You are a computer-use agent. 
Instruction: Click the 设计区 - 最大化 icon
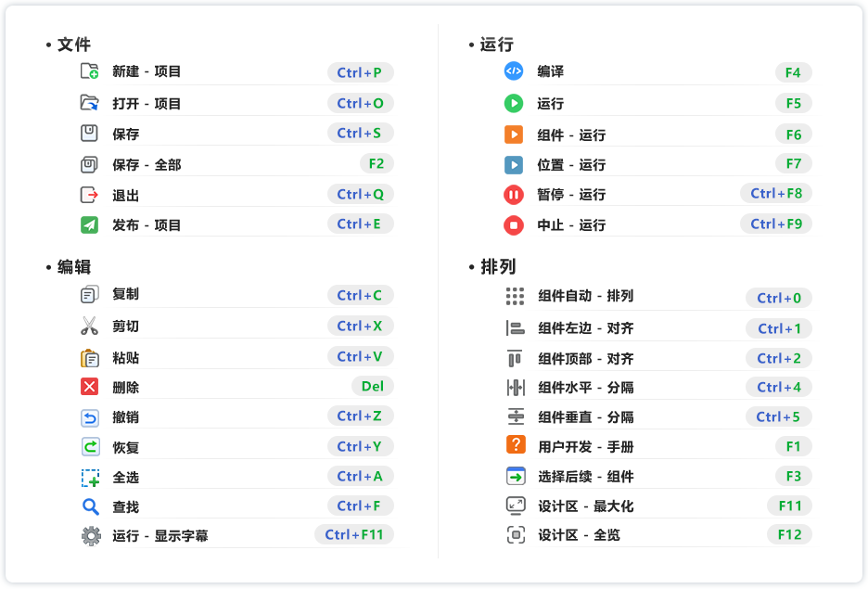[516, 506]
